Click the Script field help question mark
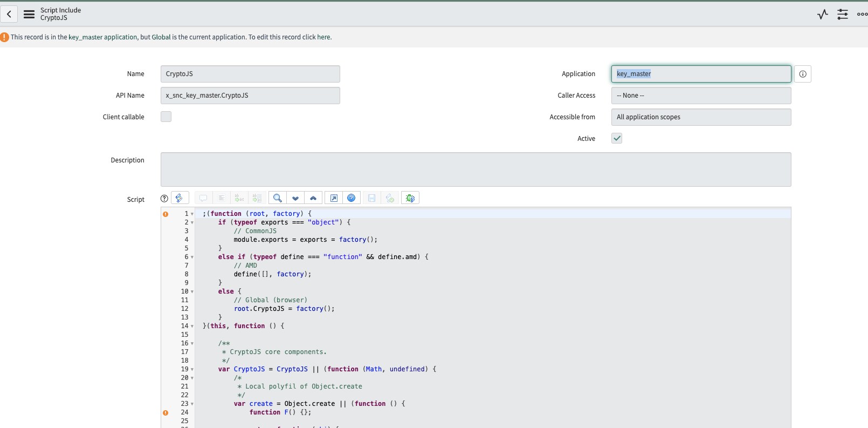 (x=164, y=199)
